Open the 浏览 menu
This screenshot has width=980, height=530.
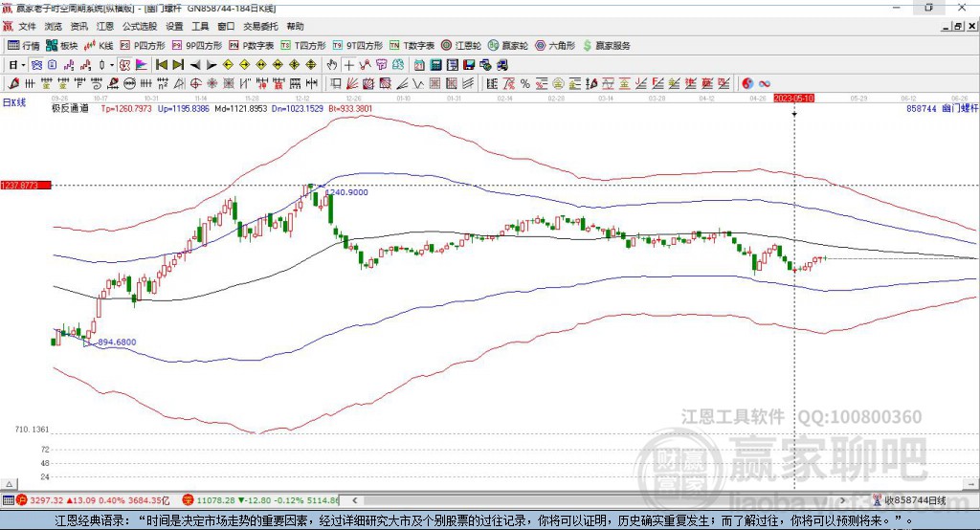coord(54,26)
